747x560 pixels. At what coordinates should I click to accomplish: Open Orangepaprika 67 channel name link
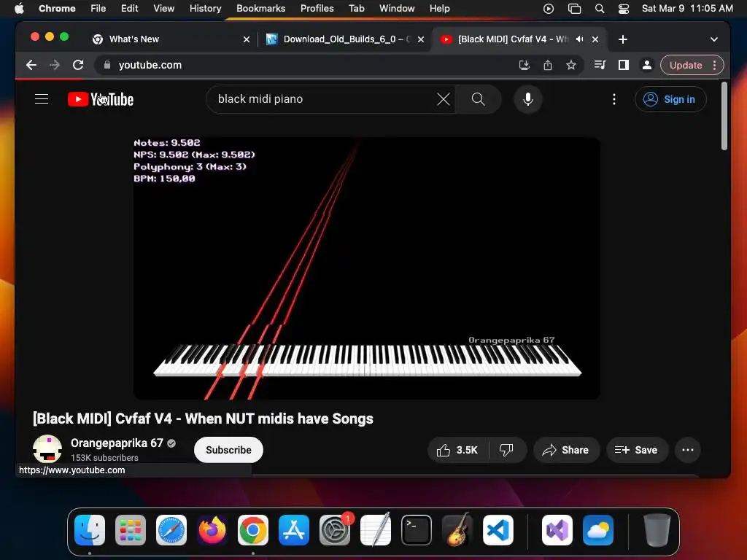[x=117, y=443]
